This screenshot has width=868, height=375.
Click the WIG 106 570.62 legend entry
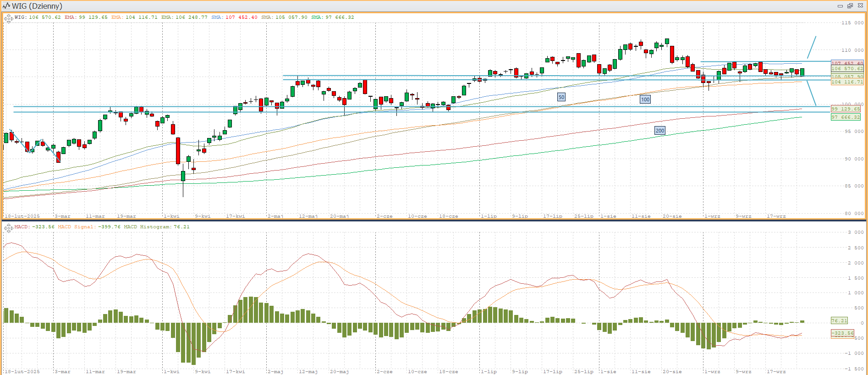click(38, 17)
